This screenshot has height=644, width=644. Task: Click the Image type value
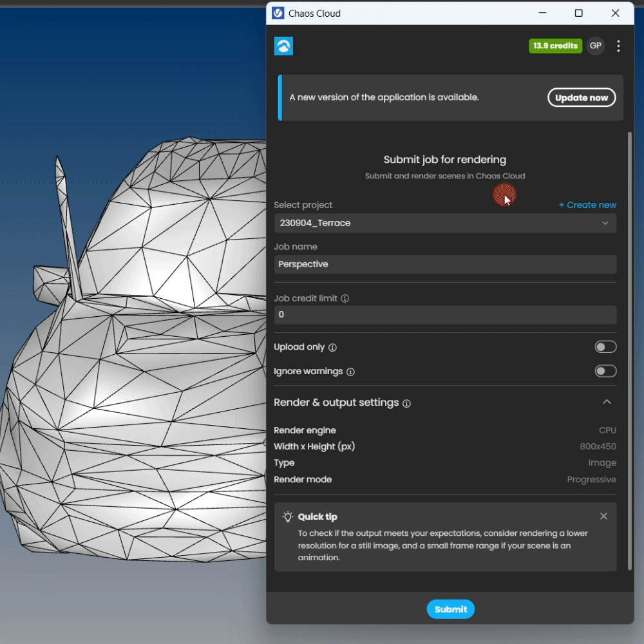pyautogui.click(x=602, y=463)
